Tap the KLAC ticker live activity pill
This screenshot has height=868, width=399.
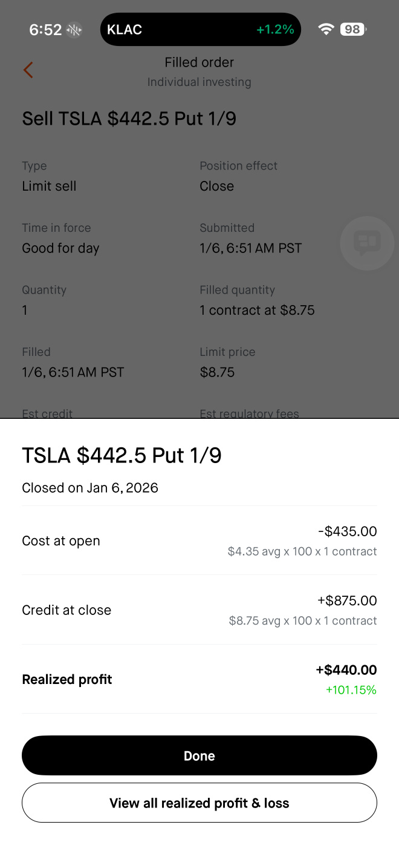(x=200, y=30)
